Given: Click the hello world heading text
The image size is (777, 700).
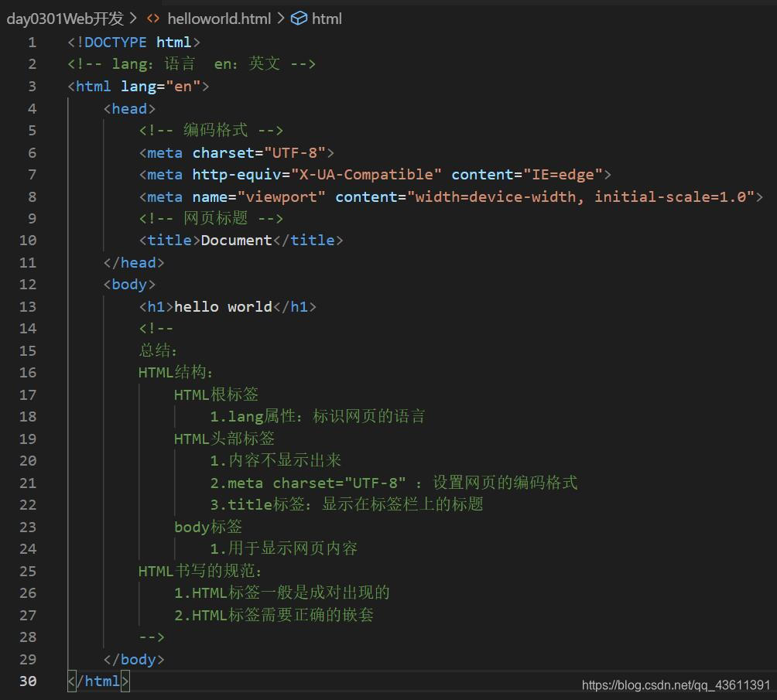Looking at the screenshot, I should pos(223,306).
